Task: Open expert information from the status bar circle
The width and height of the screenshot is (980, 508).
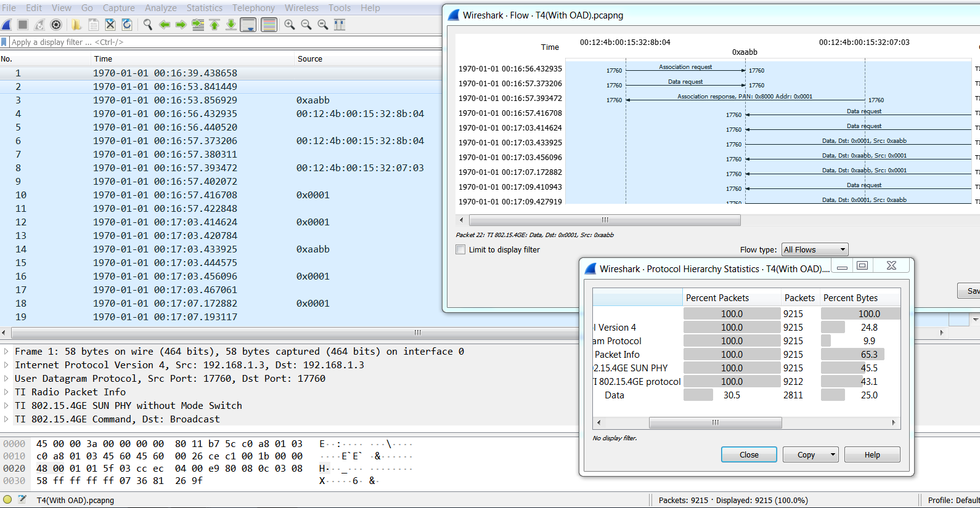Action: click(7, 499)
